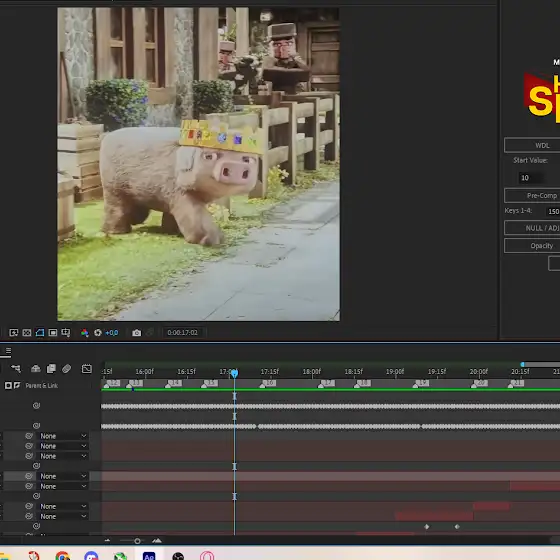Click the Reset Exposure icon
Image resolution: width=560 pixels, height=560 pixels.
[x=98, y=332]
